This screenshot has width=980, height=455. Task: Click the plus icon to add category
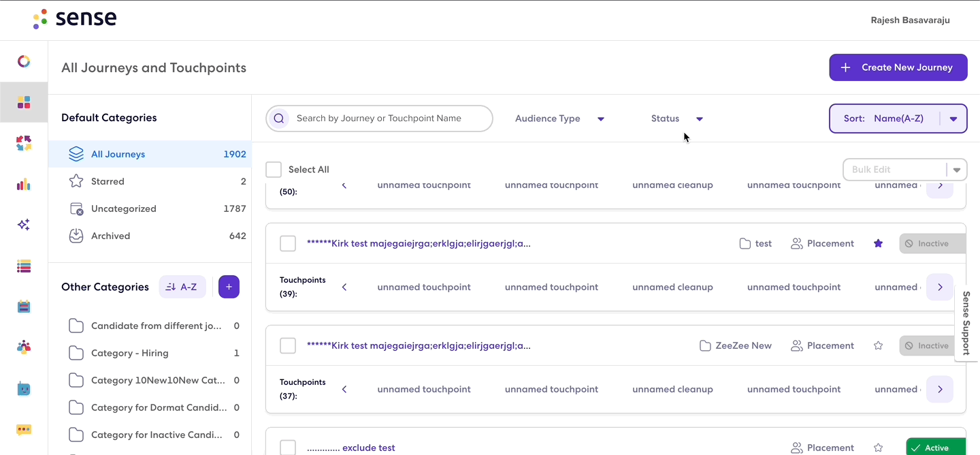pos(229,287)
